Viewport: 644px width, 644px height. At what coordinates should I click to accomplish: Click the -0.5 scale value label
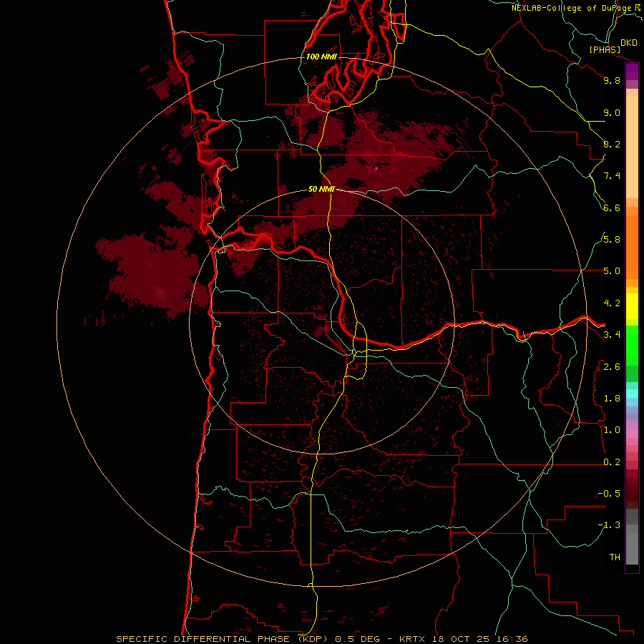tap(609, 494)
